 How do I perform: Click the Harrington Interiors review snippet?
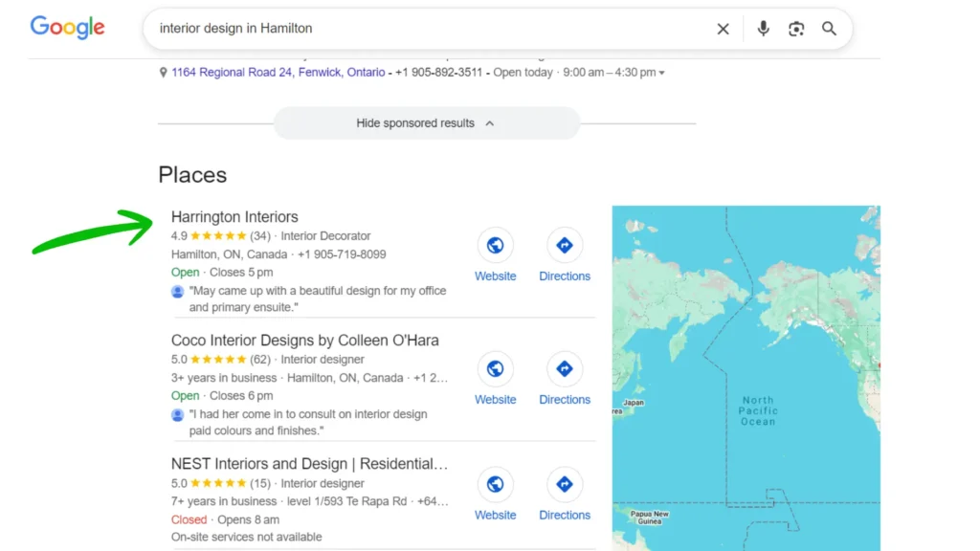(x=317, y=298)
